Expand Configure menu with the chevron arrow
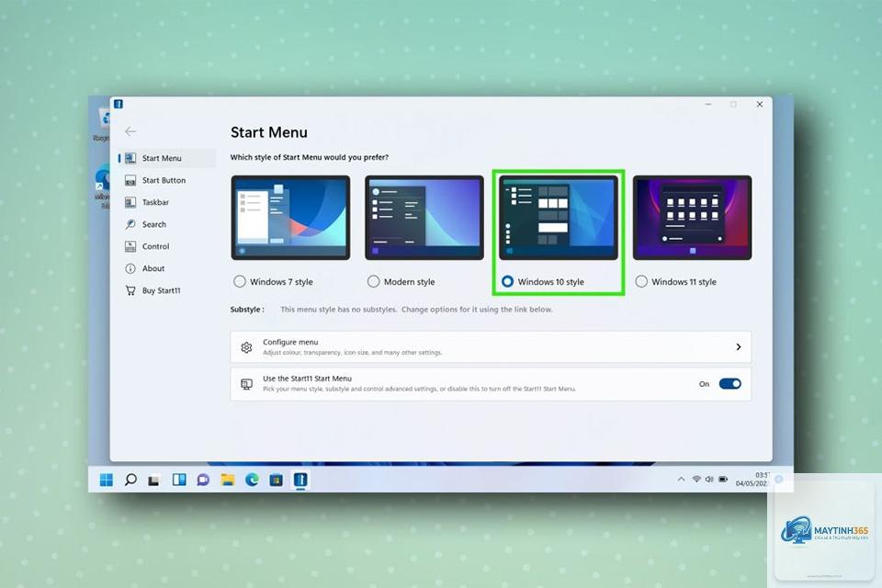The width and height of the screenshot is (882, 588). pyautogui.click(x=739, y=347)
